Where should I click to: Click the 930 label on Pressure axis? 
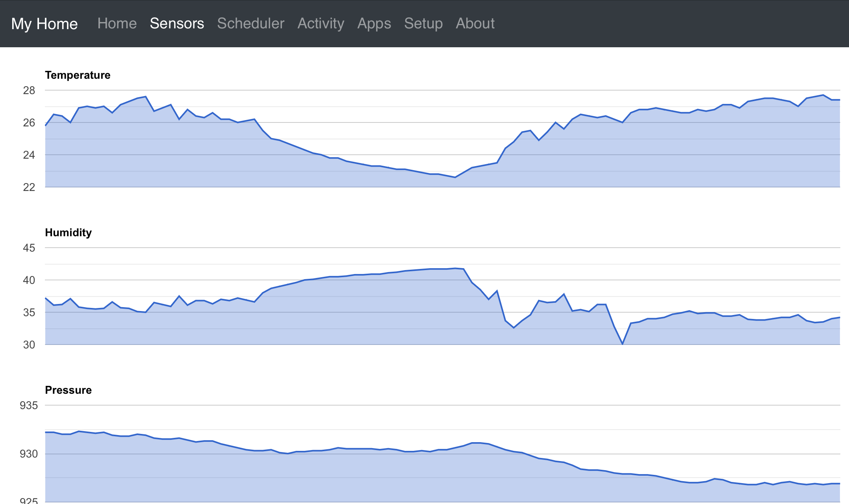pyautogui.click(x=29, y=454)
